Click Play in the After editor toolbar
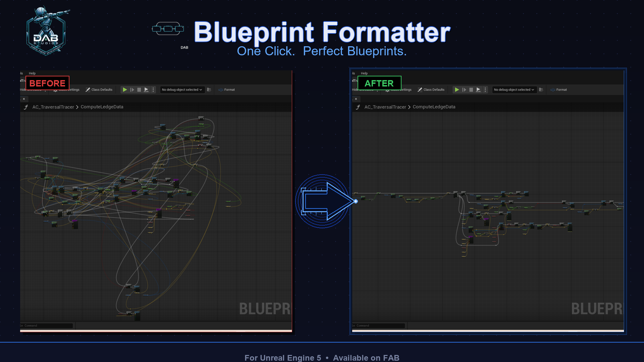Screen dimensions: 644x362 pyautogui.click(x=457, y=90)
